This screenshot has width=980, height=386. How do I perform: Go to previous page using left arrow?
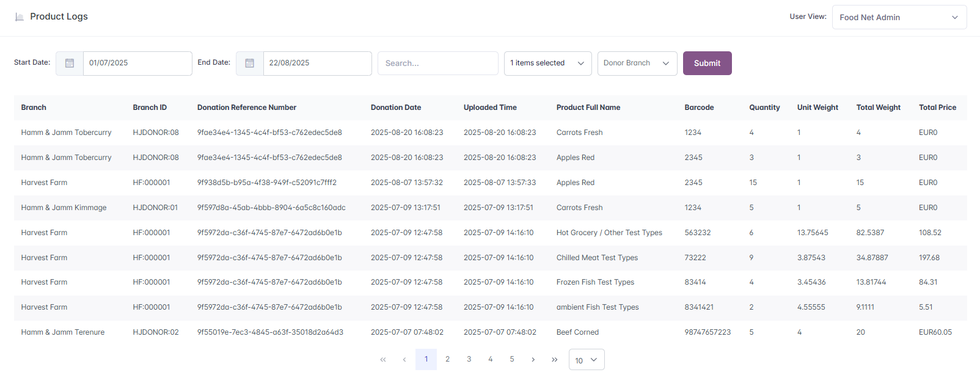(x=404, y=360)
